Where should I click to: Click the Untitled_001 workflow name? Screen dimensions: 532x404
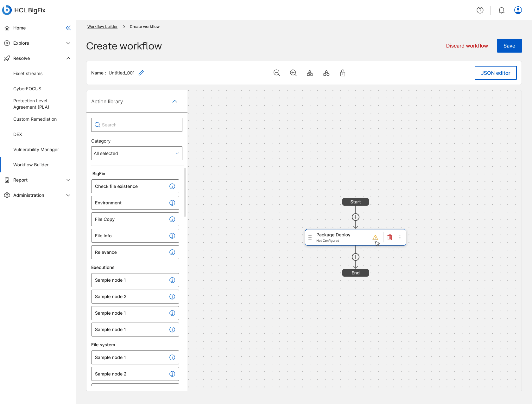coord(122,73)
